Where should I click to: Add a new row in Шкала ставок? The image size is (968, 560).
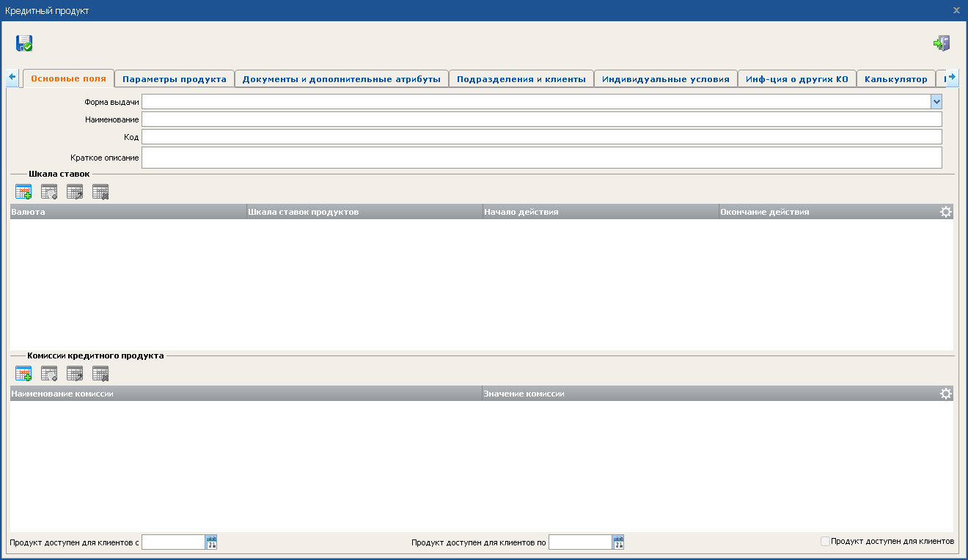coord(23,192)
